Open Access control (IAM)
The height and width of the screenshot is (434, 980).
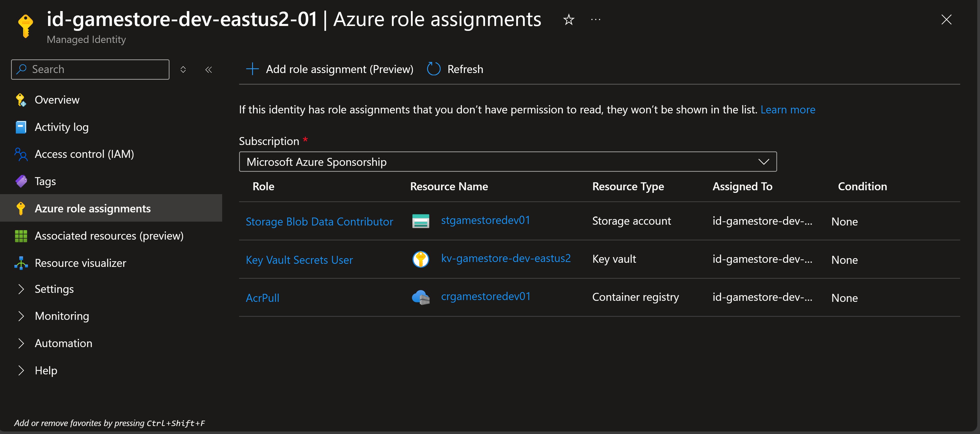84,154
